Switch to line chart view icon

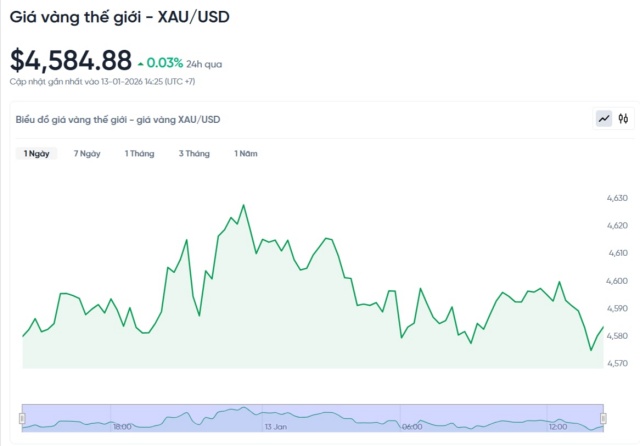[604, 119]
